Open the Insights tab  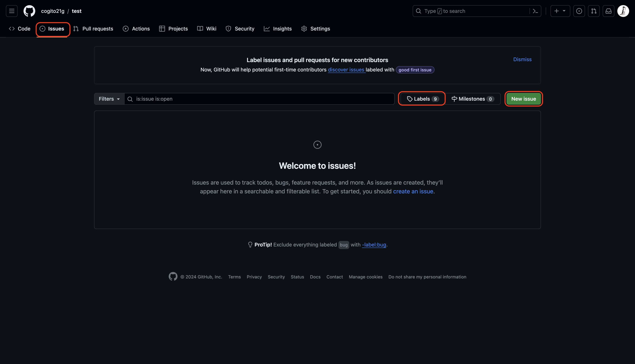(278, 29)
